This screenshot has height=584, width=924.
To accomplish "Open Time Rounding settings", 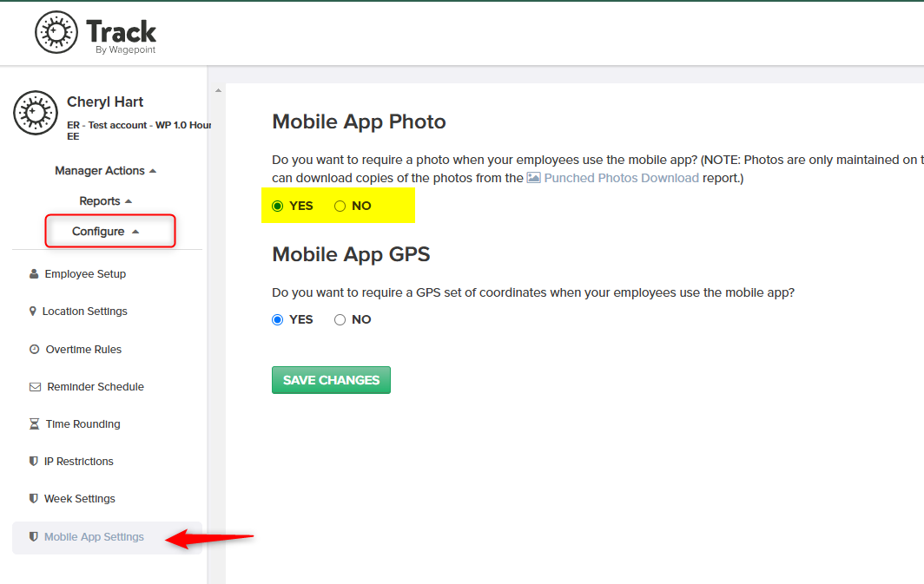I will [83, 423].
